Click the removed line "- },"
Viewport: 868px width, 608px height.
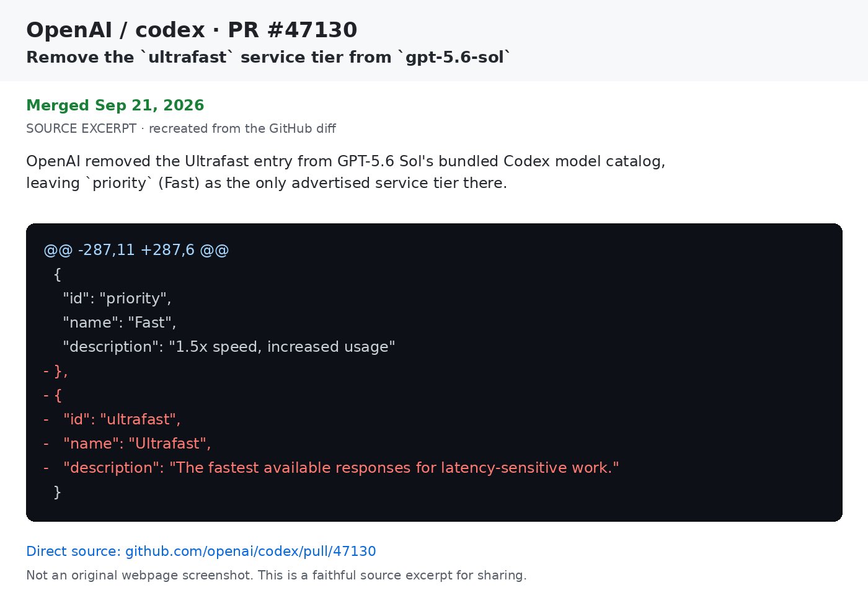(x=56, y=371)
